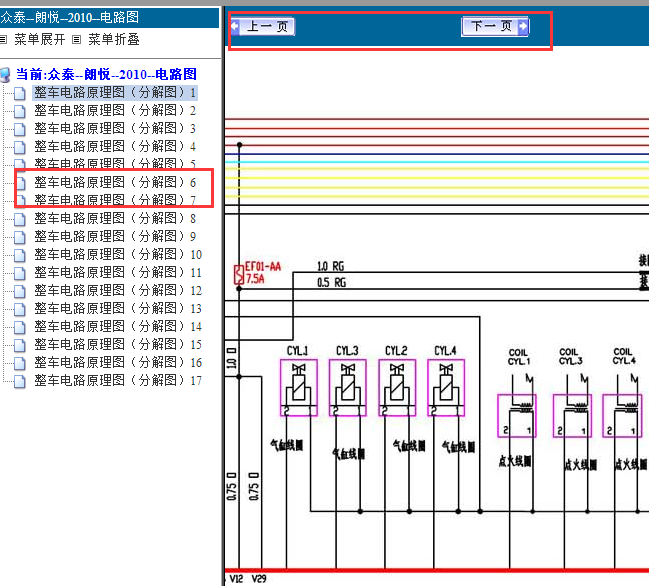Click the COIL CYL.3 ignition coil symbol
The image size is (649, 586).
(x=572, y=415)
